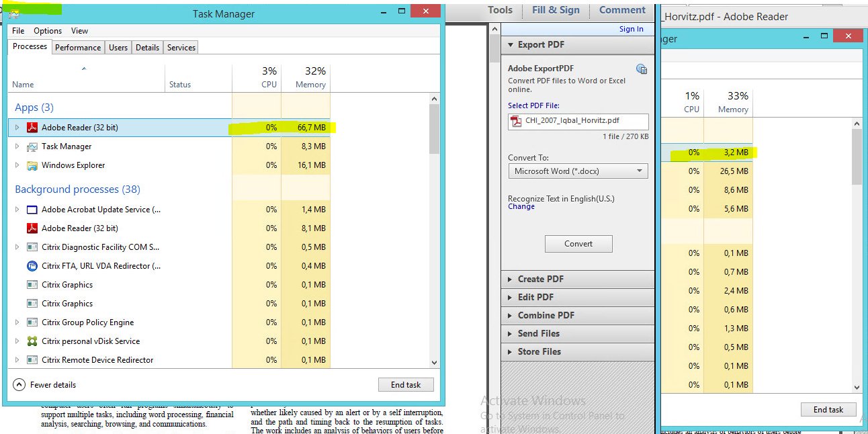The height and width of the screenshot is (434, 868).
Task: Click the 16,1 MB memory value
Action: pyautogui.click(x=312, y=165)
